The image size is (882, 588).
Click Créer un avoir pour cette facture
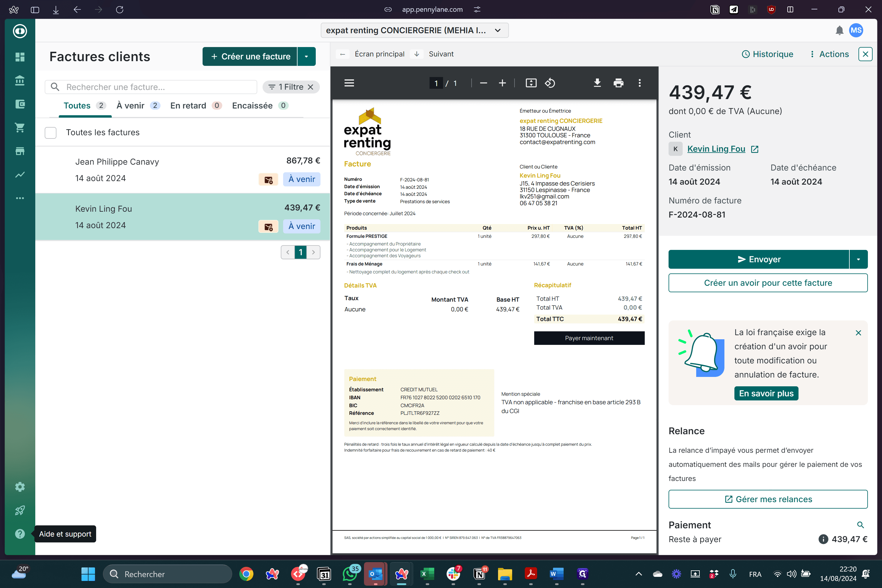768,283
